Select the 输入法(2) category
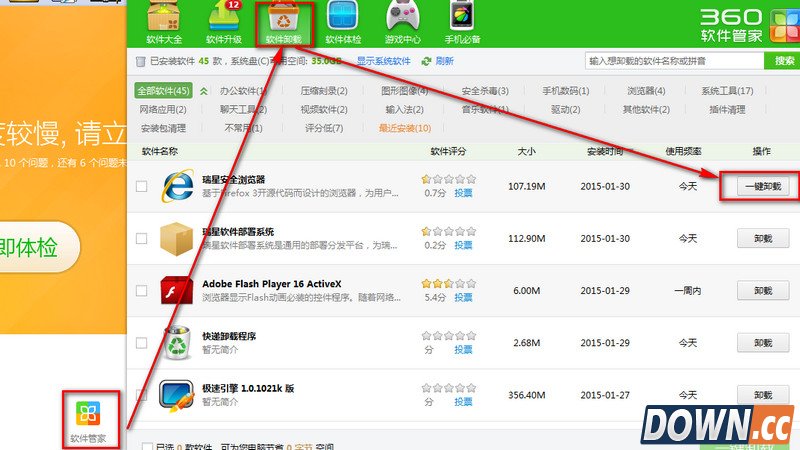The image size is (800, 450). (x=405, y=109)
